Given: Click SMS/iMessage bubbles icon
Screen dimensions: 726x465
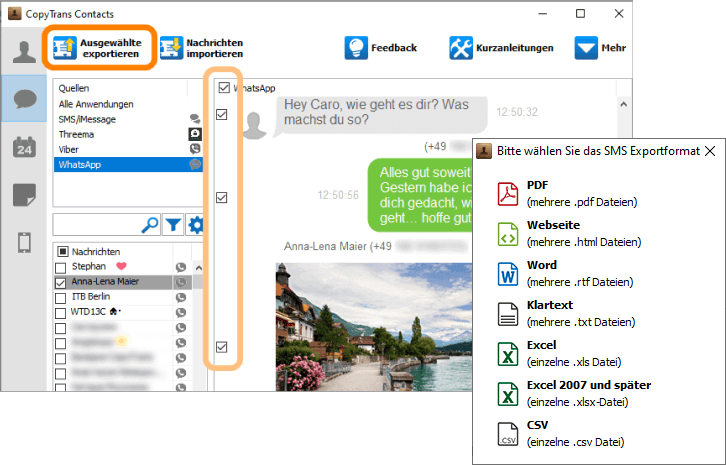Looking at the screenshot, I should click(195, 119).
